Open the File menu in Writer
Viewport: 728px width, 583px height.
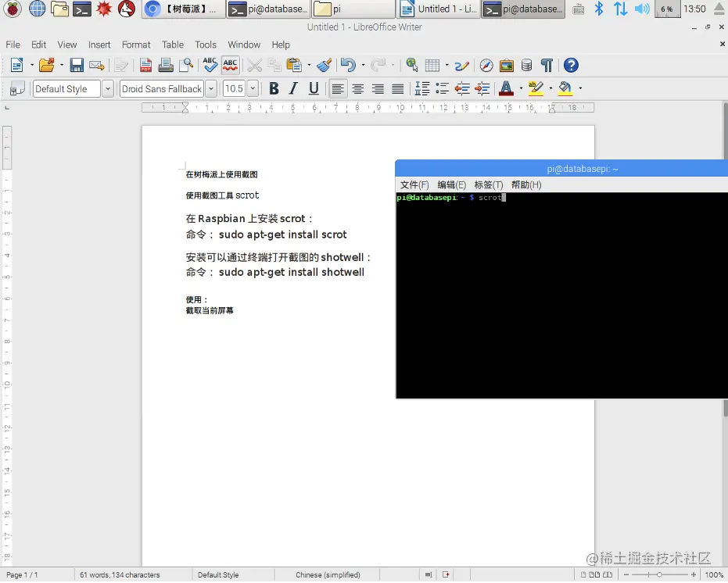13,45
